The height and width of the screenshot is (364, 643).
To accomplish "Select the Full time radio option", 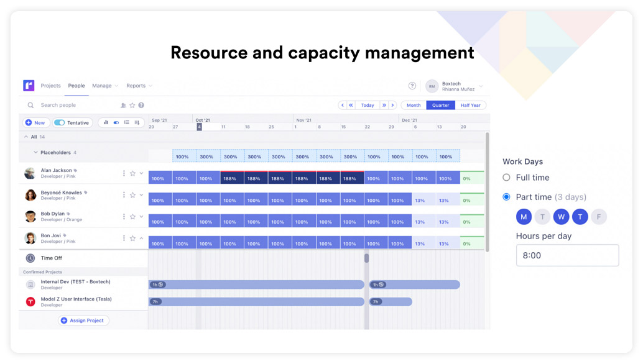I will [506, 178].
